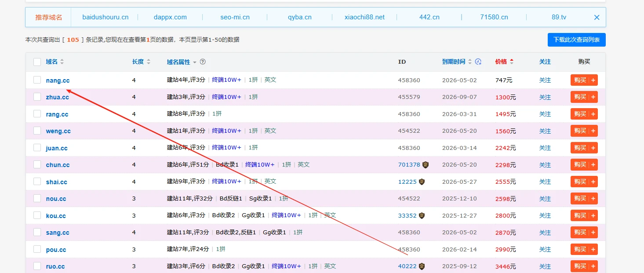Click the plus icon on nang.cc's buy button
This screenshot has width=644, height=273.
593,80
